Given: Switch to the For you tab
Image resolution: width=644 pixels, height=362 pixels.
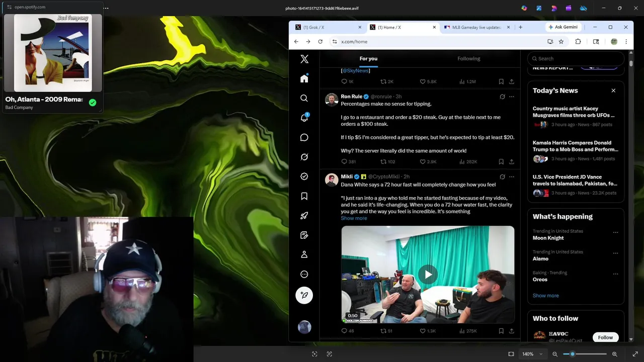Looking at the screenshot, I should click(368, 58).
